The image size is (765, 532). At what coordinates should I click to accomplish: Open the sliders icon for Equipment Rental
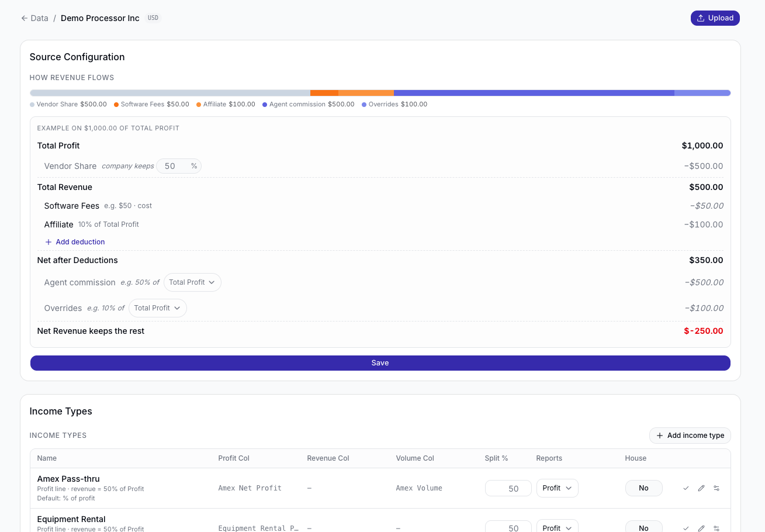[x=716, y=528]
